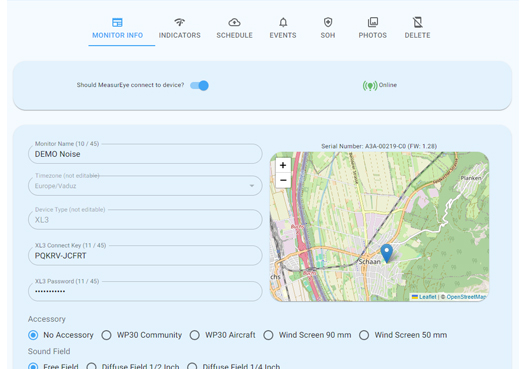
Task: Click the Monitor Info tab icon
Action: click(x=117, y=22)
